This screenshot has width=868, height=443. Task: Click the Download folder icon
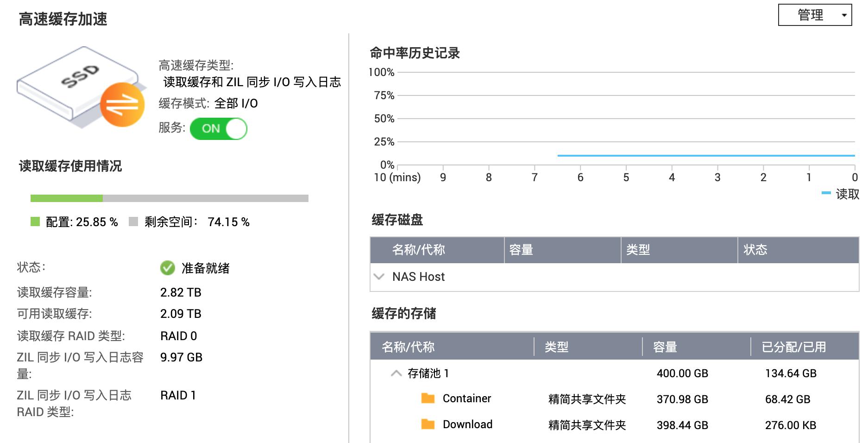click(x=427, y=424)
